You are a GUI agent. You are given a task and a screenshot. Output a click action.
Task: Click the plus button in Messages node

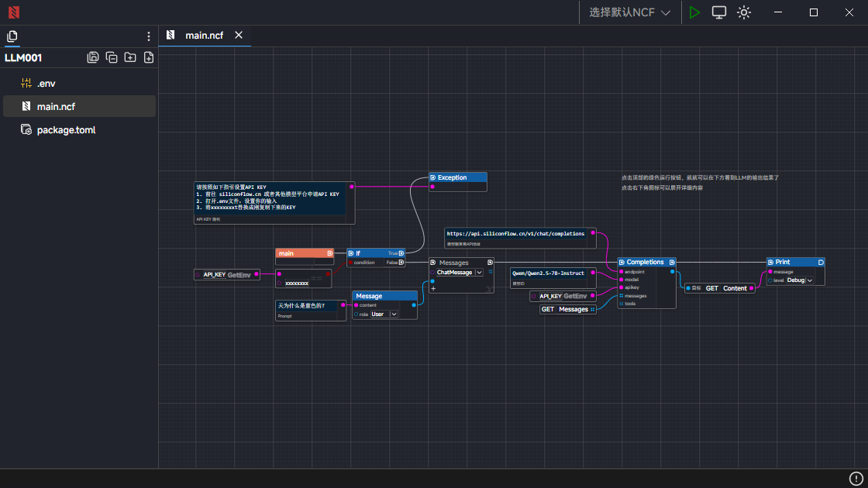point(433,288)
